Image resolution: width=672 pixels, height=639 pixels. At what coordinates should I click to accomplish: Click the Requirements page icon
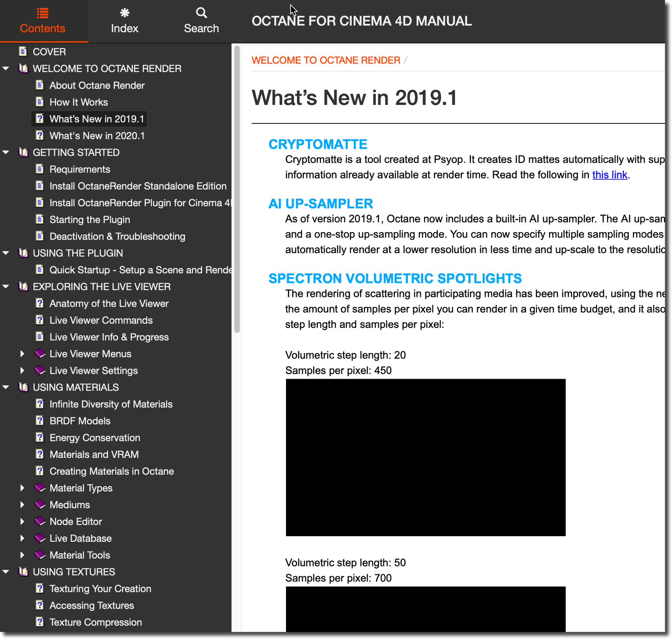(40, 169)
